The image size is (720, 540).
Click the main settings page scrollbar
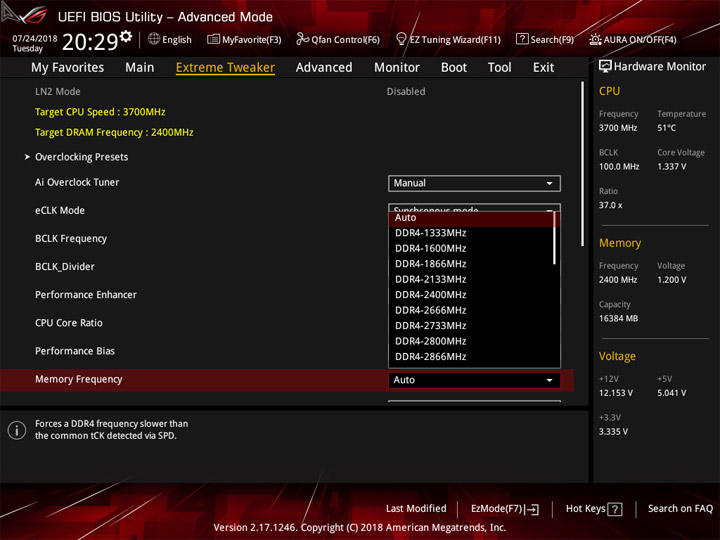pos(583,164)
